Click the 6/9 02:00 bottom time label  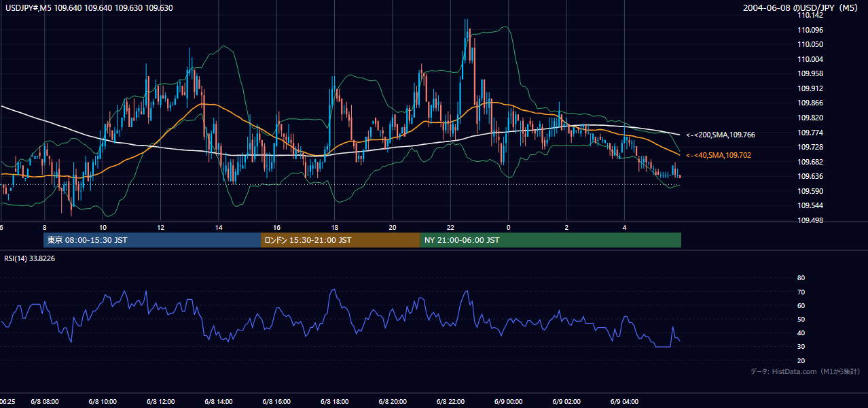[x=566, y=402]
